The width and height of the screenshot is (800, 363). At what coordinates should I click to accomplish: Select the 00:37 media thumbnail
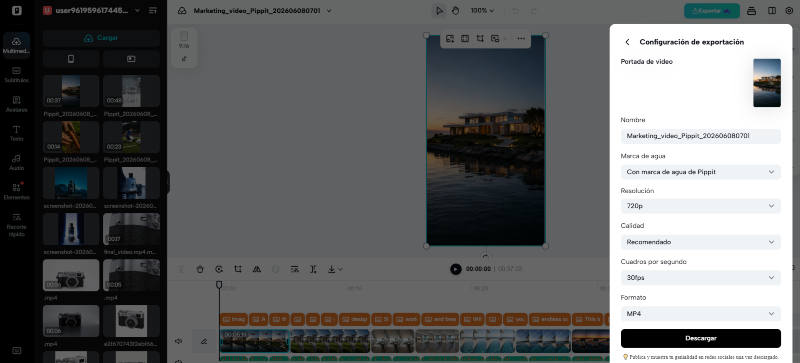(x=71, y=91)
